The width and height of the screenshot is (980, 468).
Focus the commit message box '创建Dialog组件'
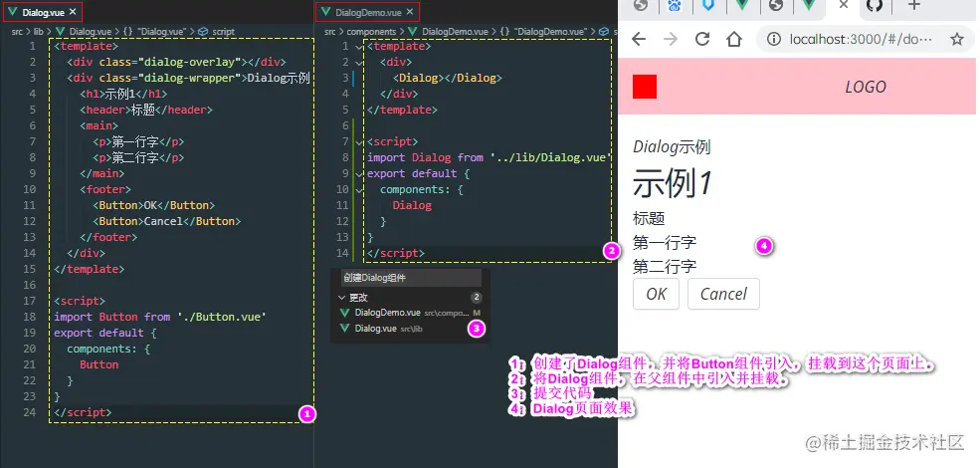click(x=411, y=278)
